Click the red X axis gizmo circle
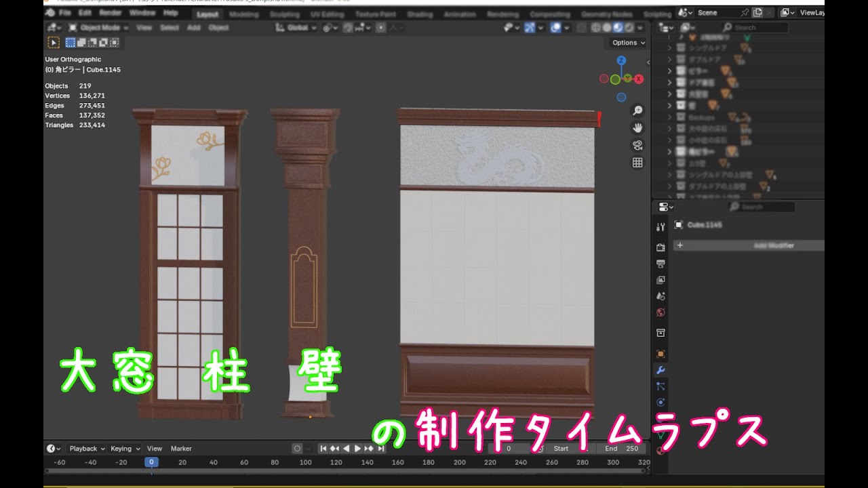The height and width of the screenshot is (488, 868). click(x=639, y=79)
